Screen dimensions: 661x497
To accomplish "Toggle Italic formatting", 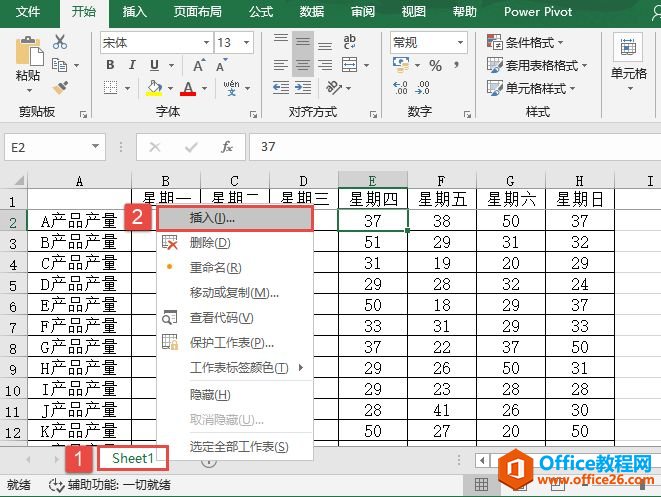I will 129,66.
